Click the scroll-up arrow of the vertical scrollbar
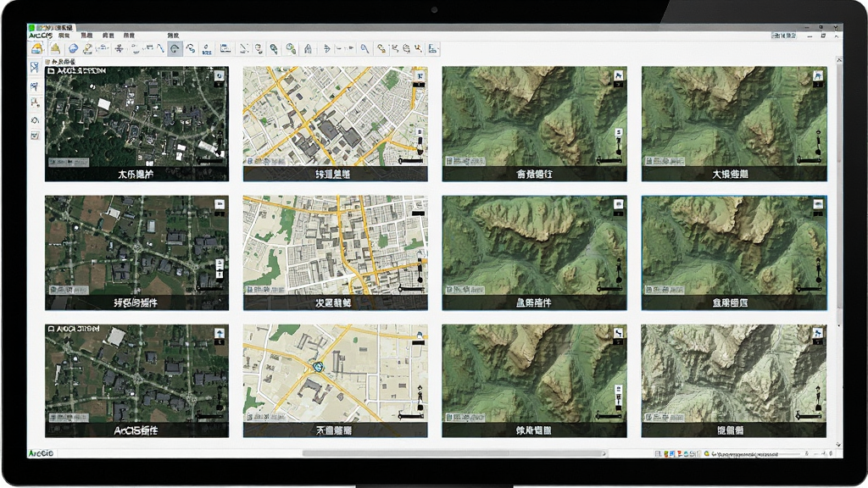868x488 pixels. (x=839, y=60)
